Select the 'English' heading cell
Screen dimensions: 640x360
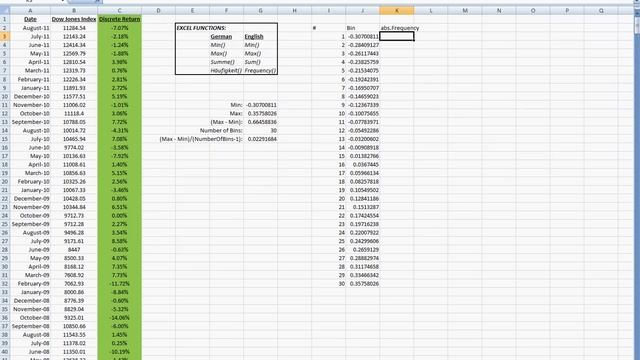pyautogui.click(x=254, y=36)
